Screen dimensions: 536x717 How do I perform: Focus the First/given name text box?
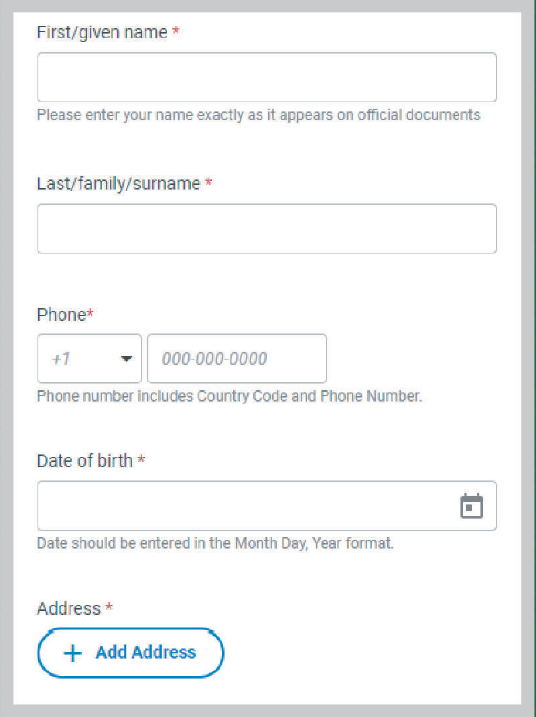click(x=267, y=77)
